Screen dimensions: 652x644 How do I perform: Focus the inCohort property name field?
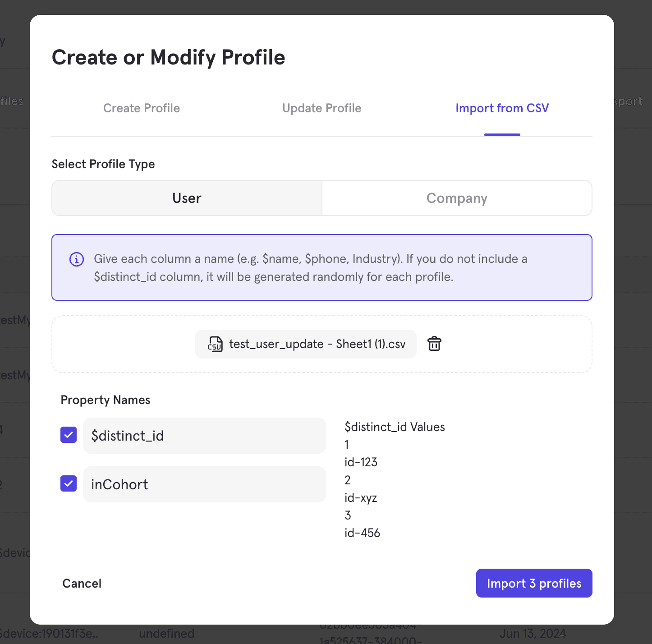click(x=204, y=484)
